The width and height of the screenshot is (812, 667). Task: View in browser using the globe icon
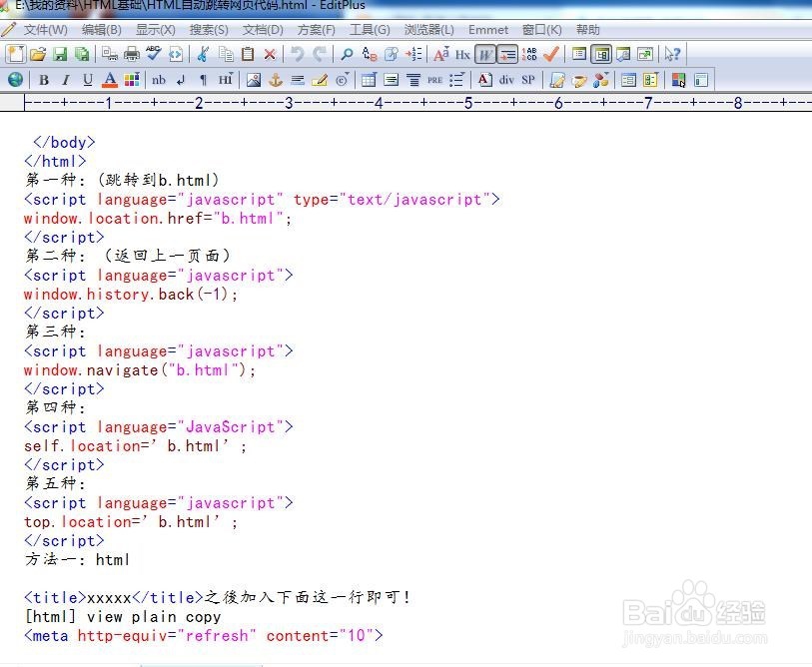pyautogui.click(x=16, y=80)
